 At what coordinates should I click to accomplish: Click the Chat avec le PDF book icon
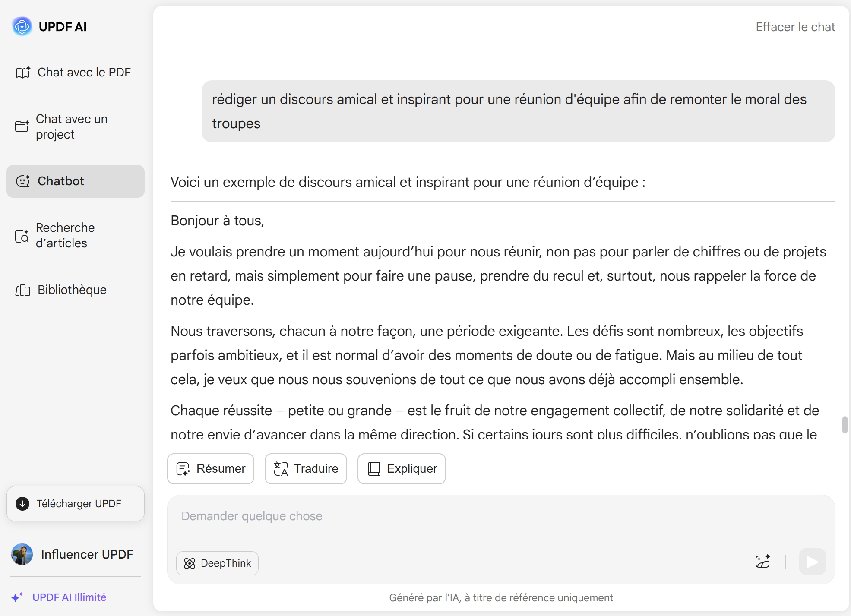click(x=23, y=72)
